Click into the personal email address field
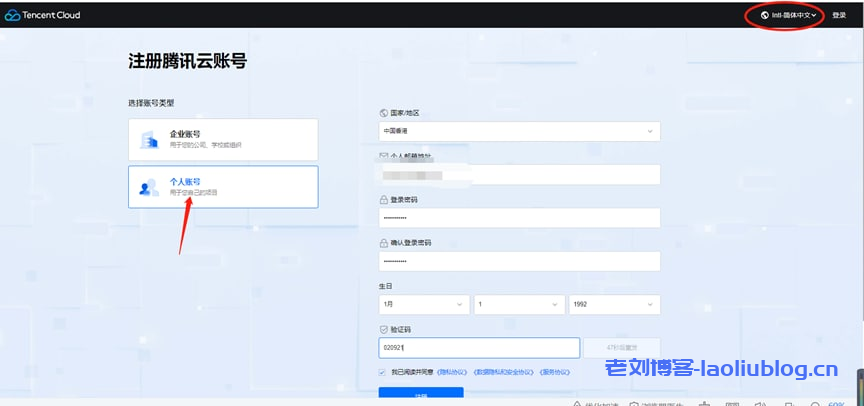 (x=519, y=175)
